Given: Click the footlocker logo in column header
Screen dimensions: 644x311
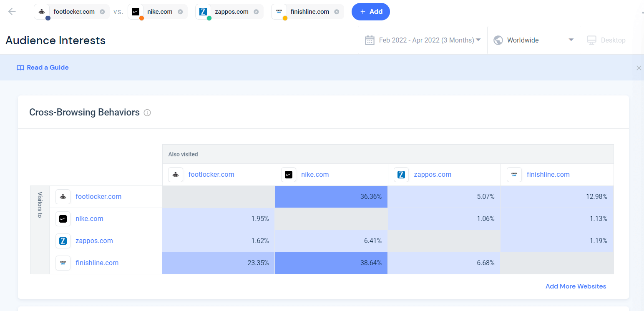Looking at the screenshot, I should tap(176, 175).
